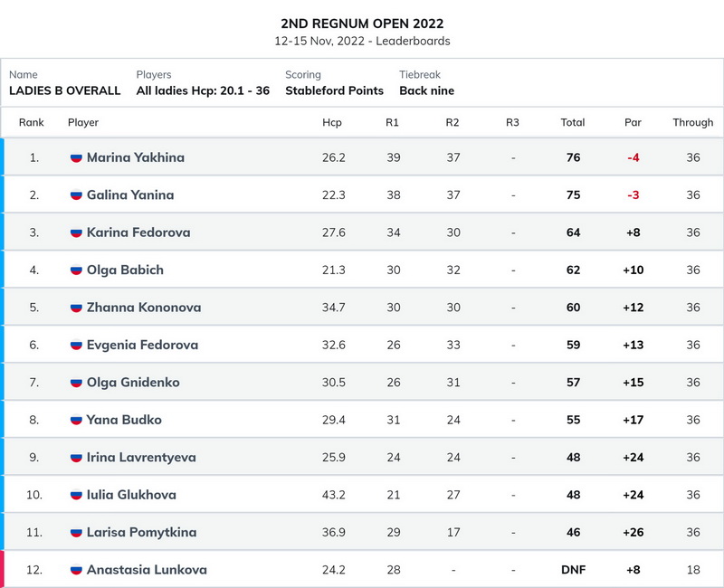
Task: Click the flag icon next to Olga Babich
Action: [x=76, y=270]
